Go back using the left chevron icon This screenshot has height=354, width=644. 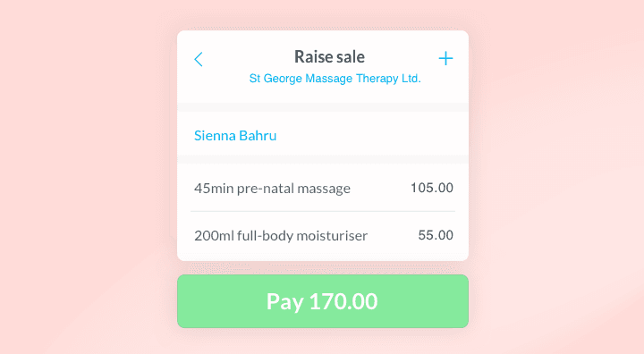pyautogui.click(x=199, y=59)
